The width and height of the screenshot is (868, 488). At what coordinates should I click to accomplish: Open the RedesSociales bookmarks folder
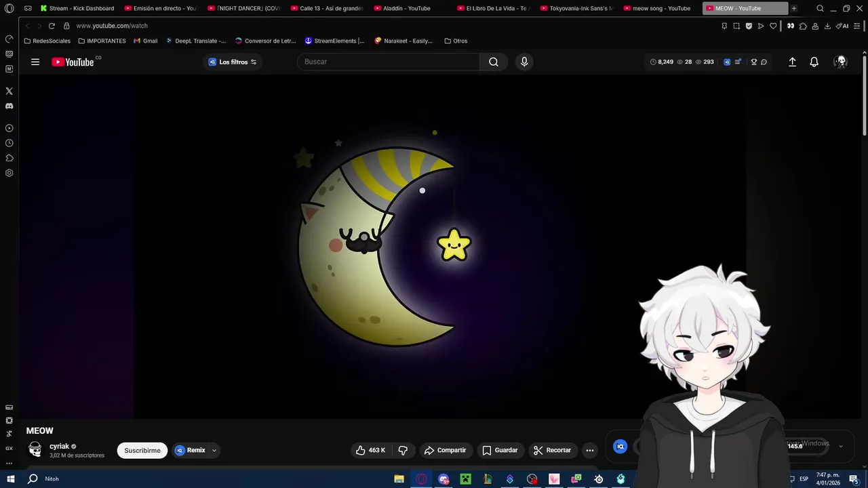(x=47, y=41)
